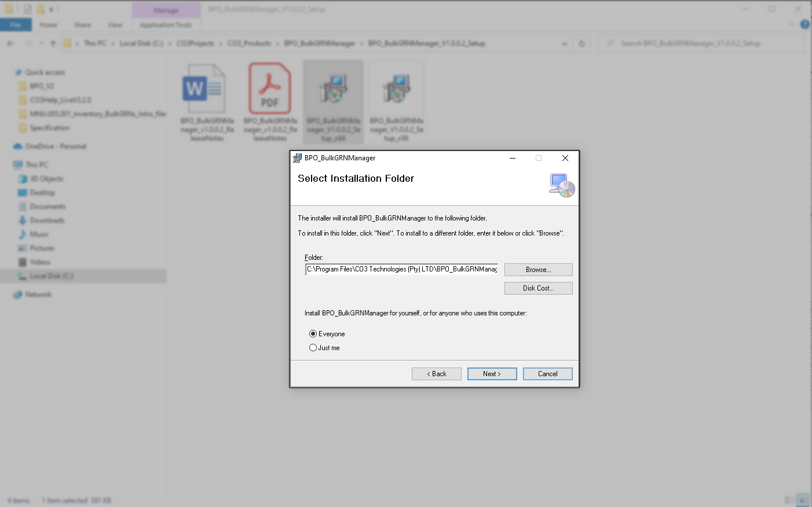812x507 pixels.
Task: Switch Explorer to large icons view button
Action: tap(803, 500)
